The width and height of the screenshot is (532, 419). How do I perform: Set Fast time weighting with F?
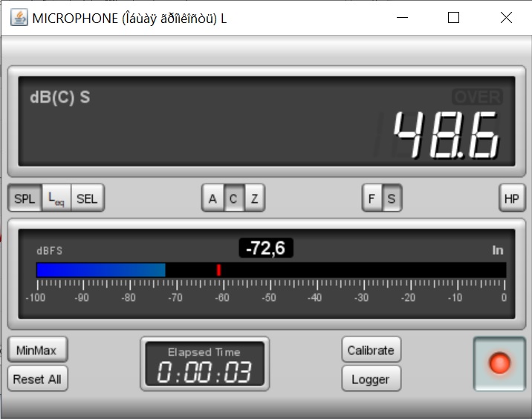click(x=372, y=198)
